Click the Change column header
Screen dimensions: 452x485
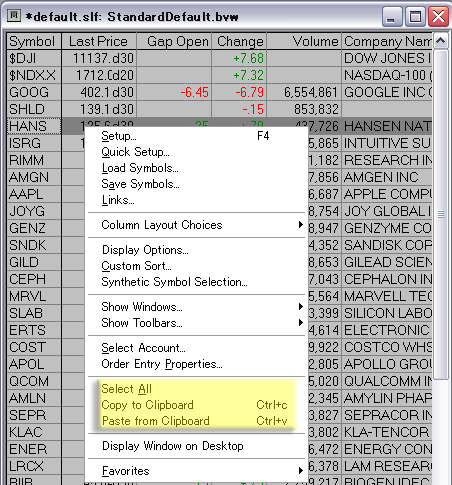pos(239,41)
